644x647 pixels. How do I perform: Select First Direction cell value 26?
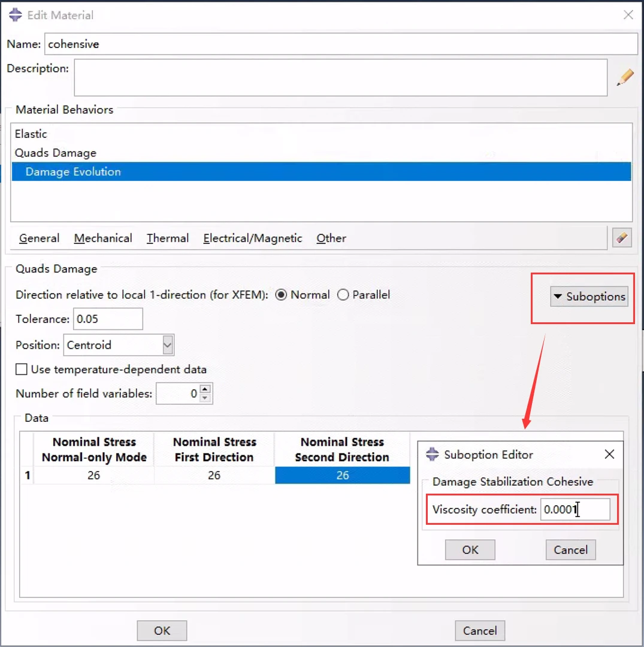[x=214, y=475]
